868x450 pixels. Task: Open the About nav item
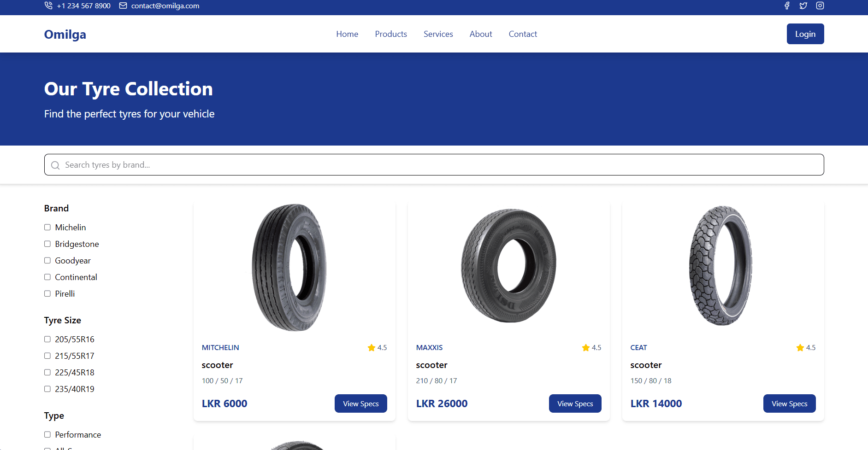click(481, 34)
